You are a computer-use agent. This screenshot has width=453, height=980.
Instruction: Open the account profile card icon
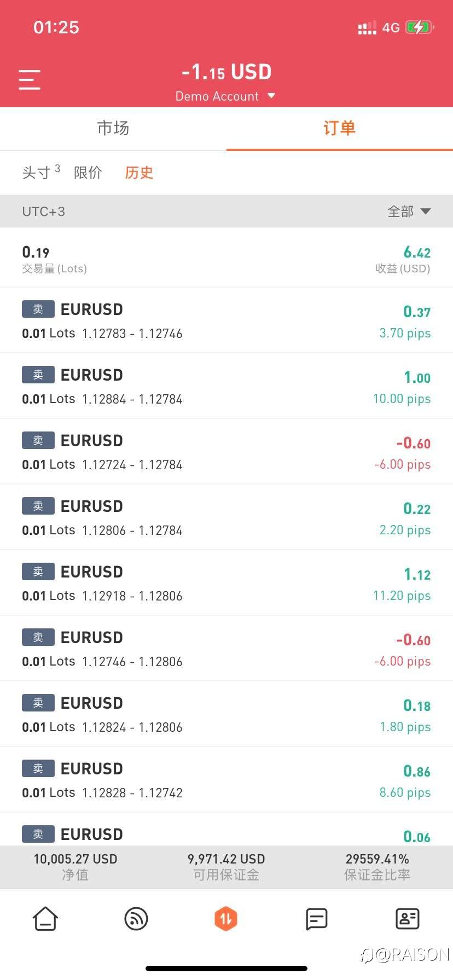tap(407, 919)
